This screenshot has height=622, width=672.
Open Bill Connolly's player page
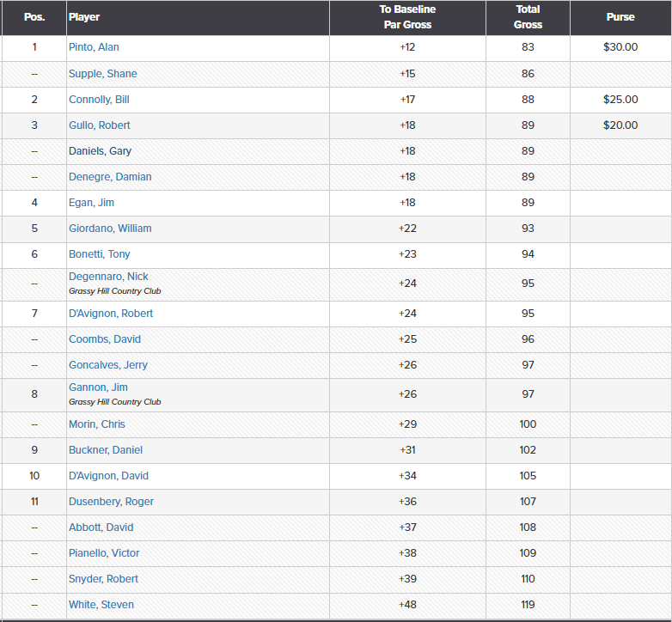pyautogui.click(x=99, y=100)
